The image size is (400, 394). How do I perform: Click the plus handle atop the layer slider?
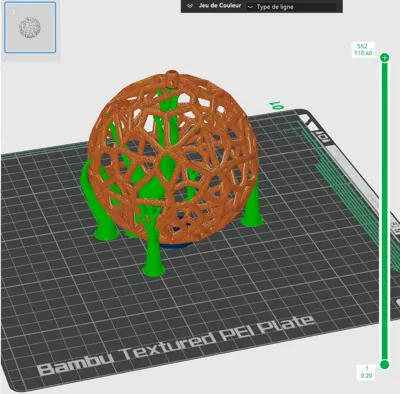[385, 58]
